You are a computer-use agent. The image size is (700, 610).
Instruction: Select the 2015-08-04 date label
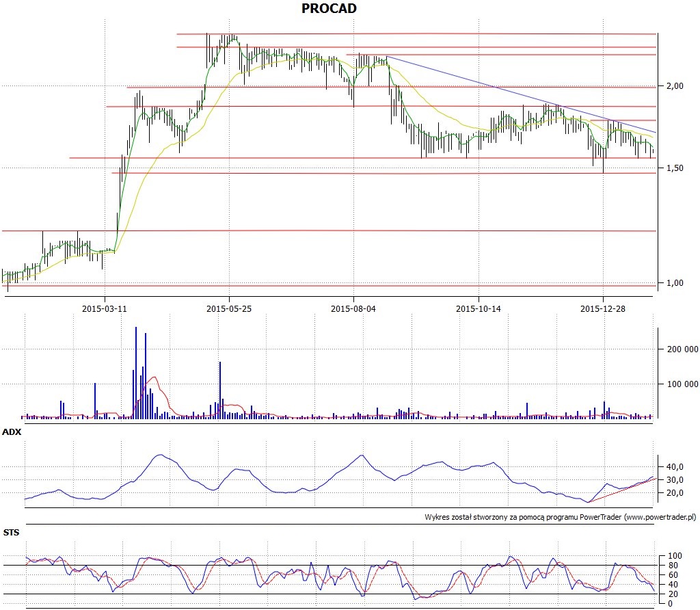(353, 308)
